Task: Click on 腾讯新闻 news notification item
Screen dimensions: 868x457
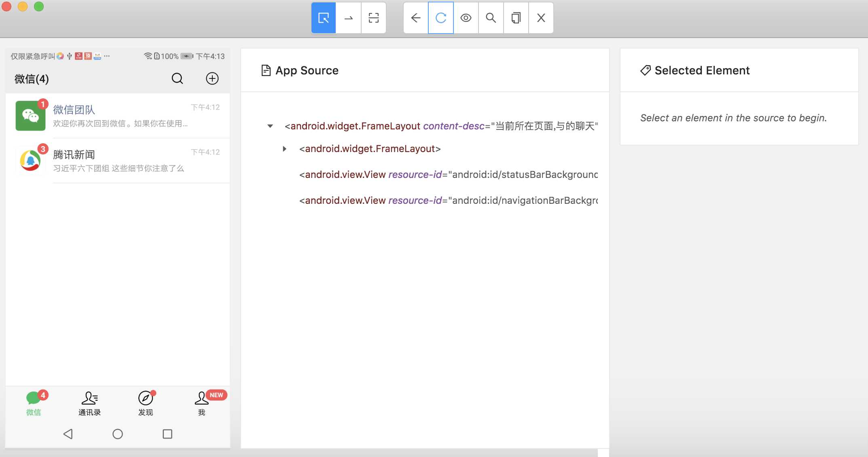Action: (x=118, y=161)
